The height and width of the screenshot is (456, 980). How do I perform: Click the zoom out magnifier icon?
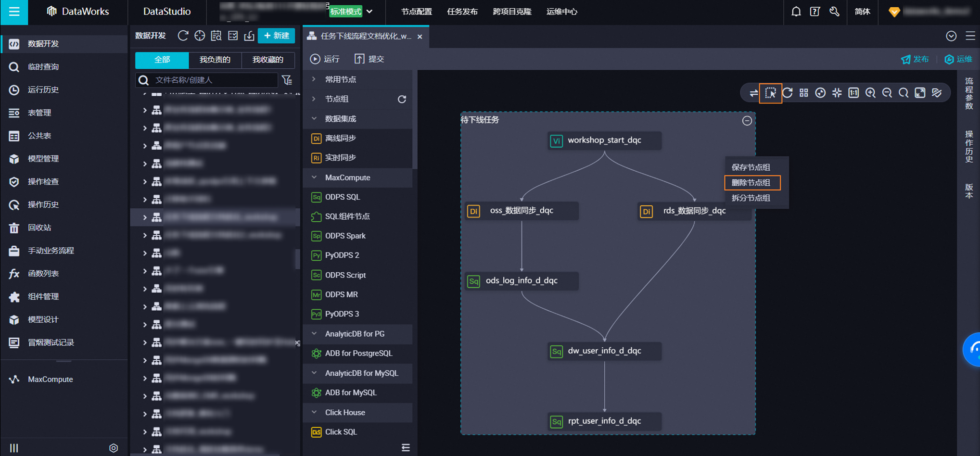887,93
